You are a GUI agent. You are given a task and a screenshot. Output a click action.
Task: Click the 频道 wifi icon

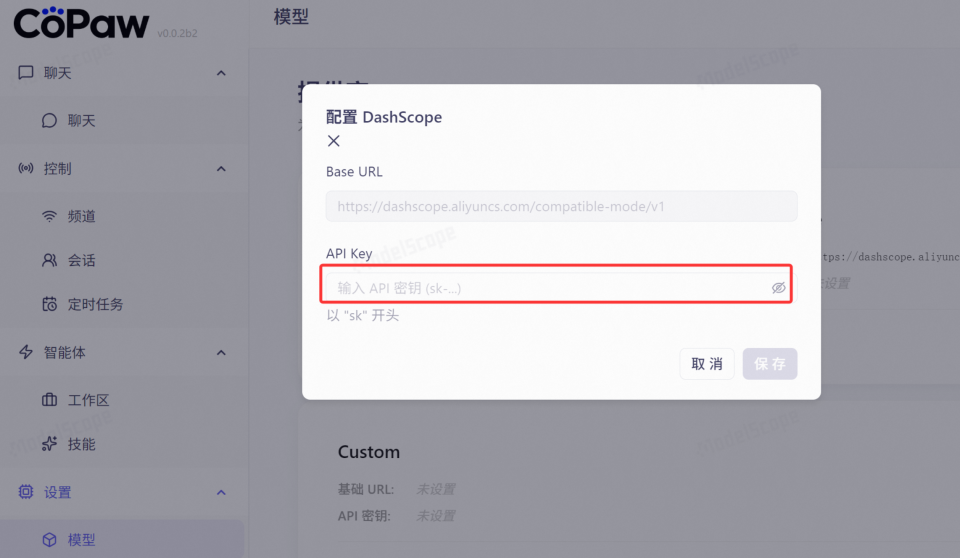tap(49, 216)
